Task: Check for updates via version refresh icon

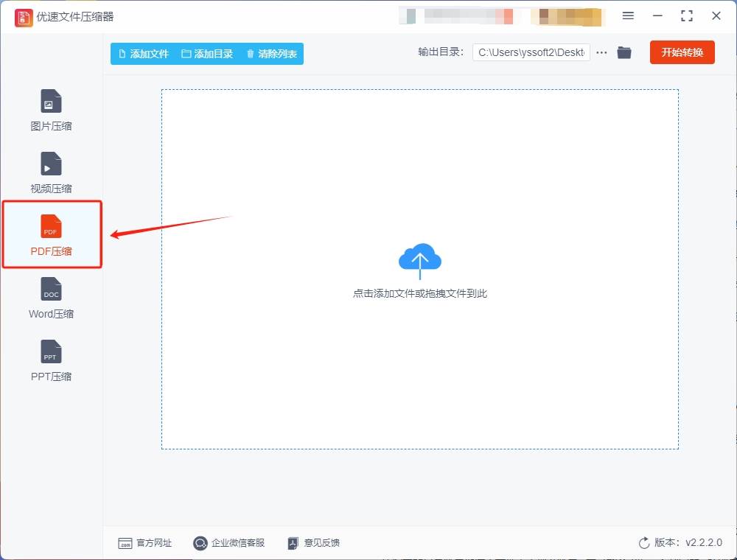Action: tap(644, 543)
